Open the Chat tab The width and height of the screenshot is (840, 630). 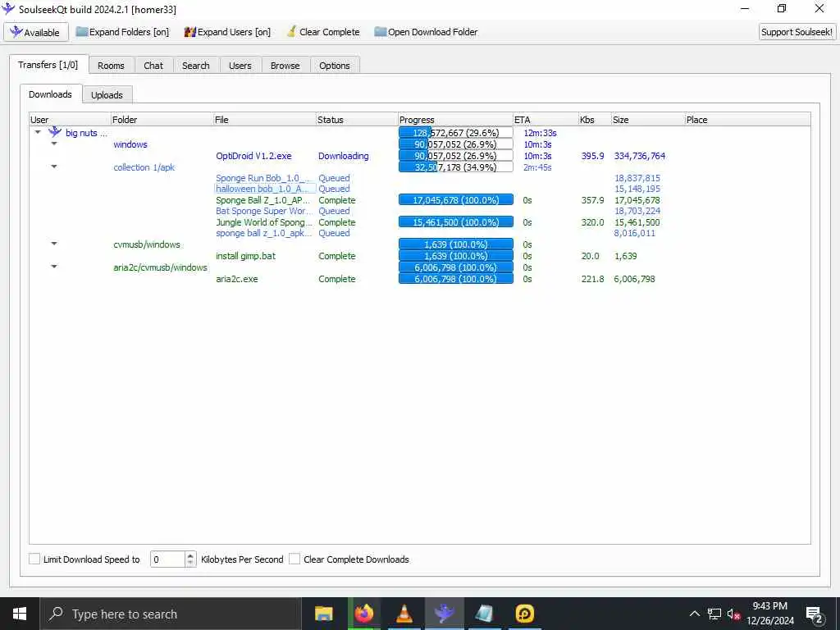153,66
